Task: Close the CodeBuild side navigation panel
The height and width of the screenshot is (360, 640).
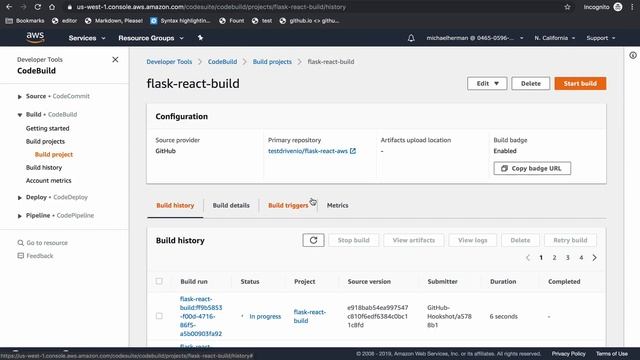Action: click(x=115, y=60)
